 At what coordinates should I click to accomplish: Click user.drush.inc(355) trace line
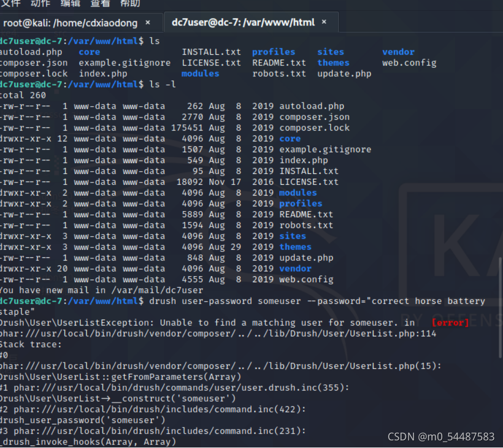(x=175, y=388)
